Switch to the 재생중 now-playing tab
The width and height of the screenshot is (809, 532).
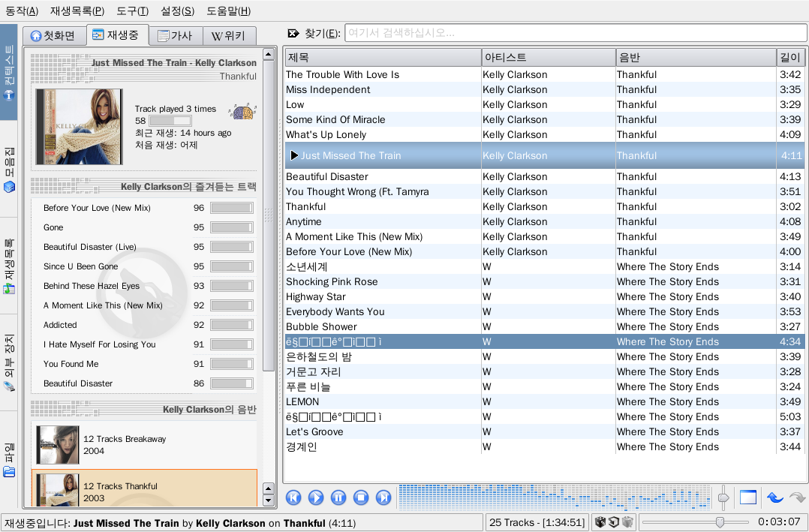(117, 35)
